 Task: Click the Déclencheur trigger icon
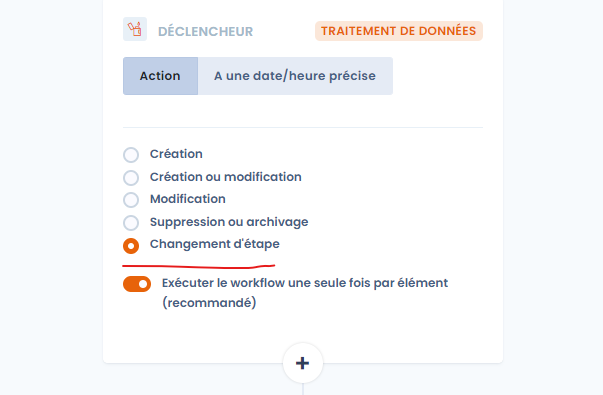135,29
